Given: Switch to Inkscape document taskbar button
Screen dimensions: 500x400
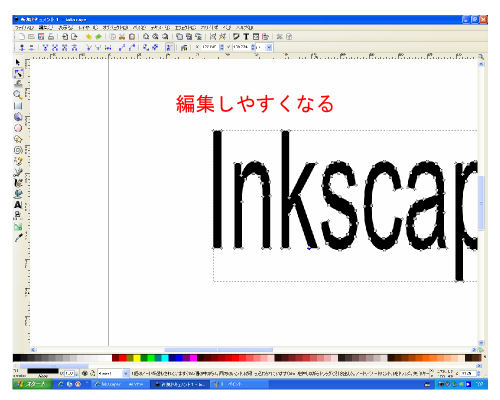Looking at the screenshot, I should [x=180, y=384].
